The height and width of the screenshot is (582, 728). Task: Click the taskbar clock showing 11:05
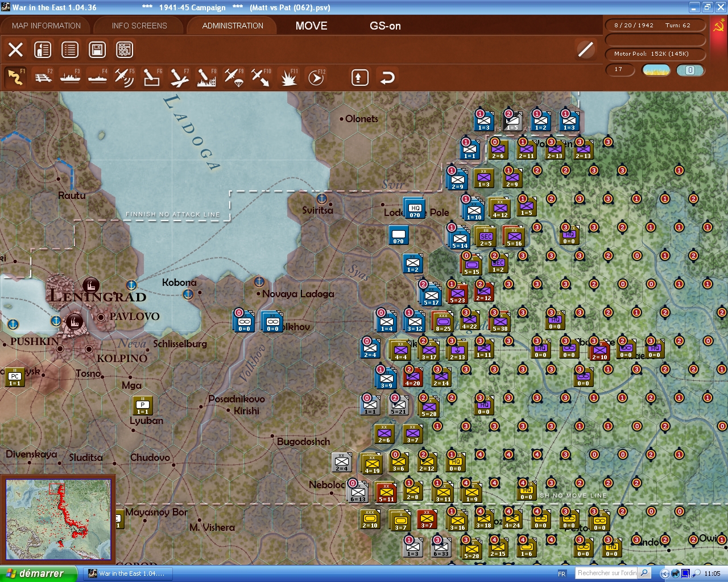[x=712, y=574]
